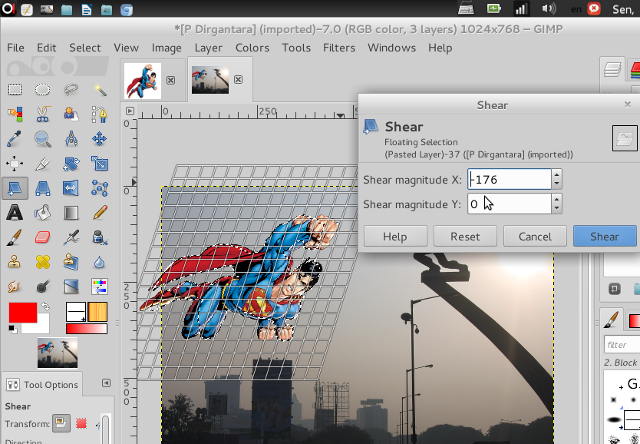Open the Filters menu
Viewport: 640px width, 444px height.
[339, 48]
